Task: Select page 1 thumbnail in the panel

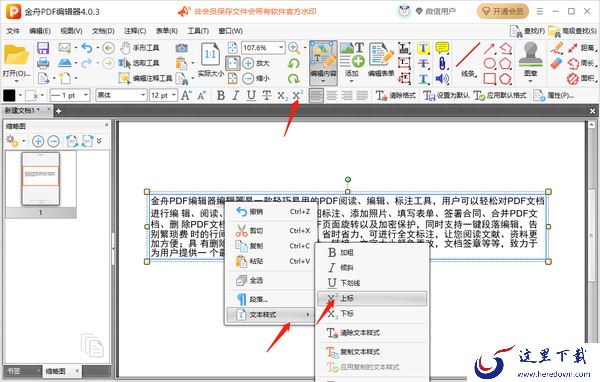Action: click(41, 179)
